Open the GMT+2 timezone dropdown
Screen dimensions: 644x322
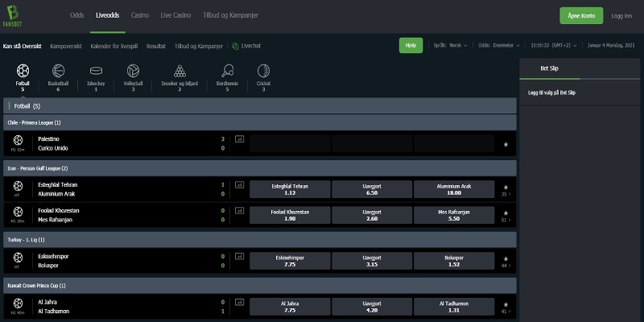554,46
